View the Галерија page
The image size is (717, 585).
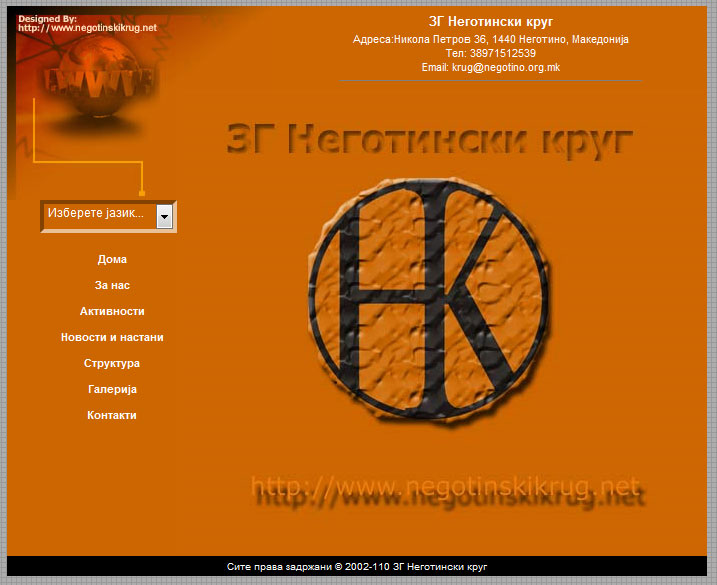(x=112, y=390)
